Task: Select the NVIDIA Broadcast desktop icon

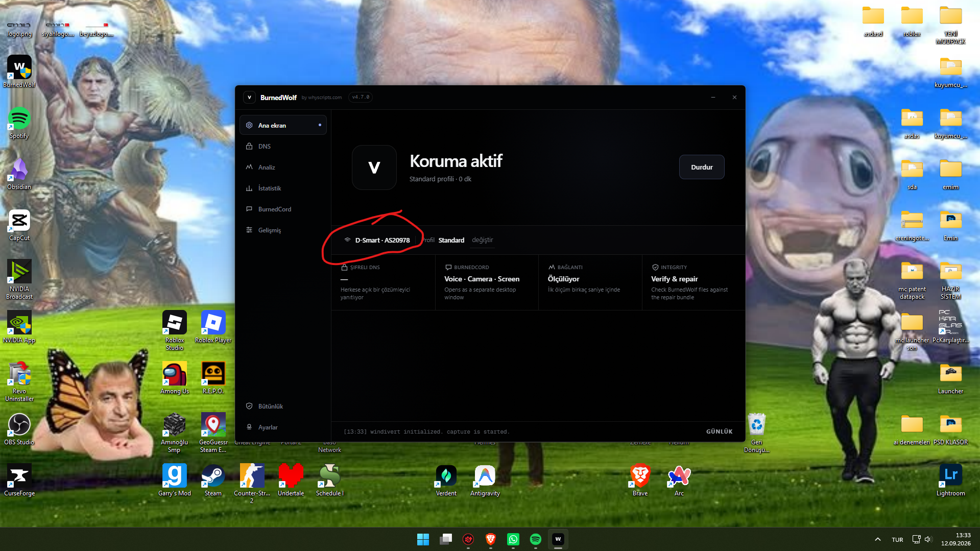Action: pyautogui.click(x=19, y=279)
